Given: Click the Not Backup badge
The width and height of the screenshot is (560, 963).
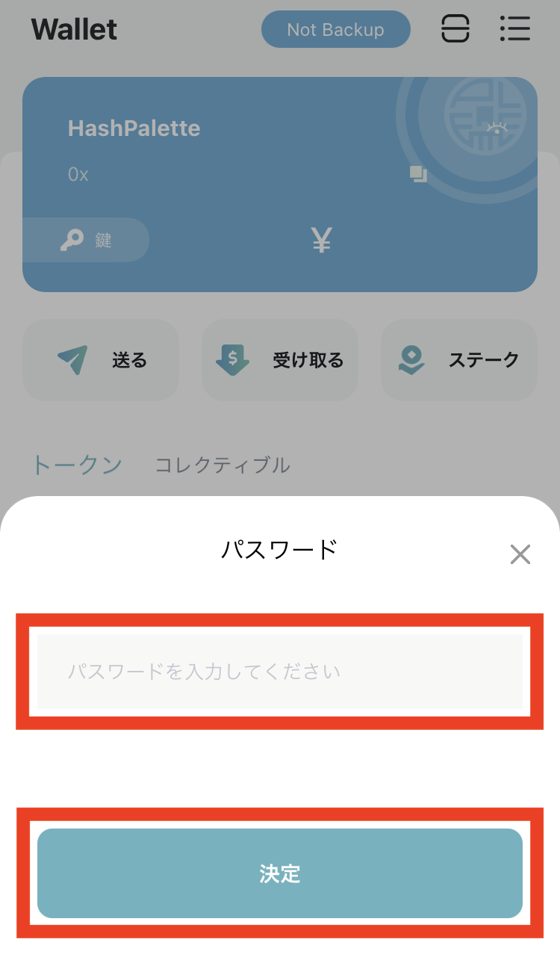Looking at the screenshot, I should coord(336,30).
